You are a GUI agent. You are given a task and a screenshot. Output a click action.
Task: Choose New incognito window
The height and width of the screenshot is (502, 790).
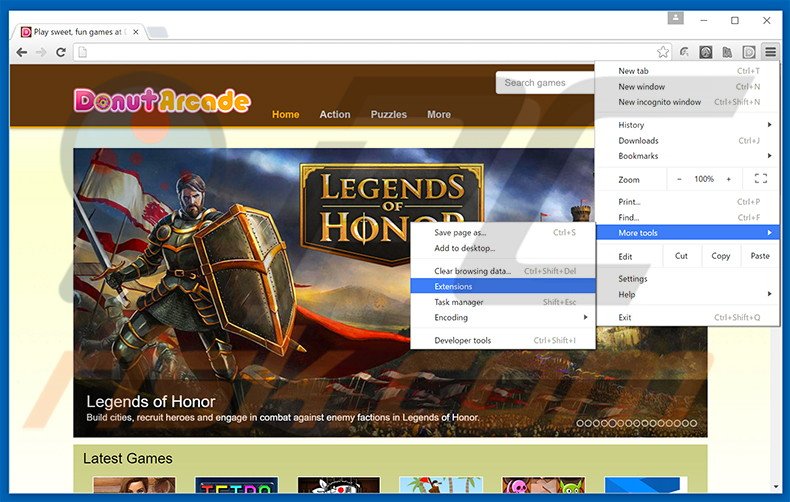point(688,102)
